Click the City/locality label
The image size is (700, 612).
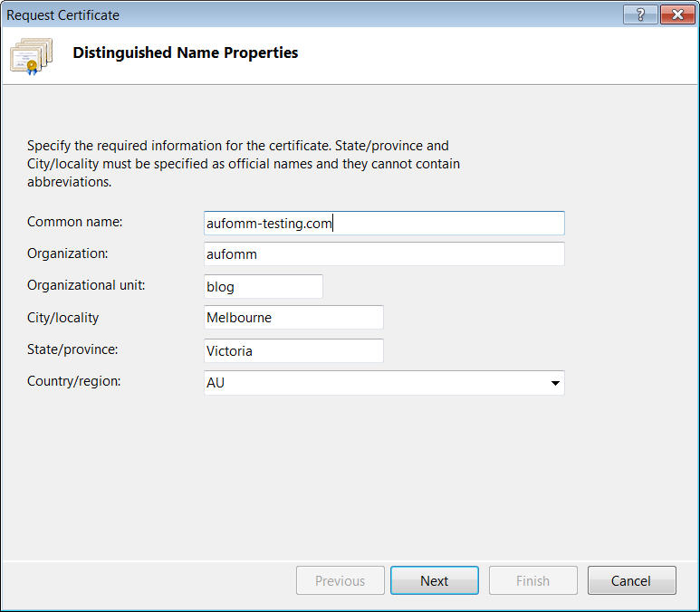(x=63, y=318)
